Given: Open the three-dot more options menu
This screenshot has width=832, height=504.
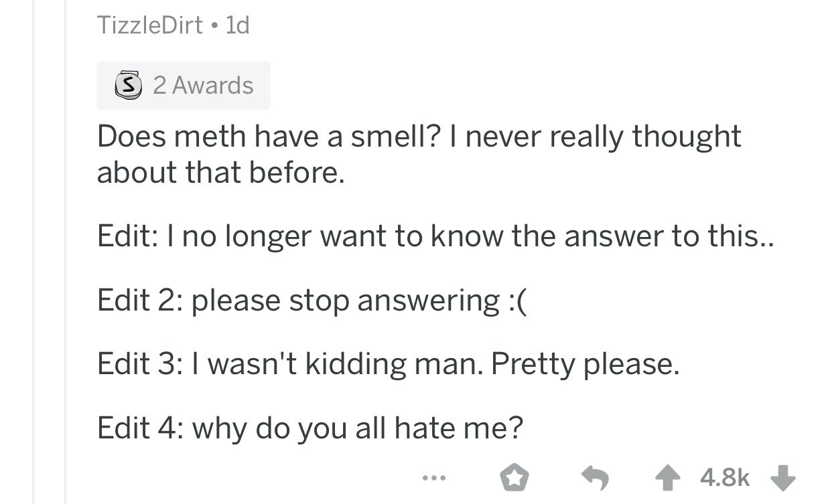Looking at the screenshot, I should click(x=433, y=478).
